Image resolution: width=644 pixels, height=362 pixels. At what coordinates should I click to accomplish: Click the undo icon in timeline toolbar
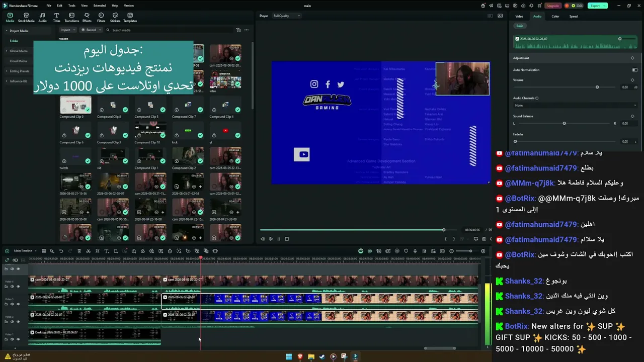[x=61, y=251]
